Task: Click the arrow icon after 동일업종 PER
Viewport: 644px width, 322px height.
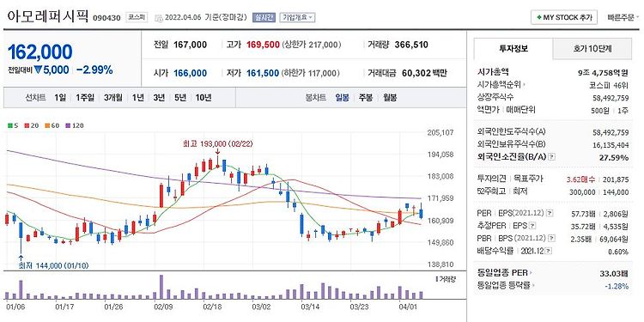Action: pos(531,273)
